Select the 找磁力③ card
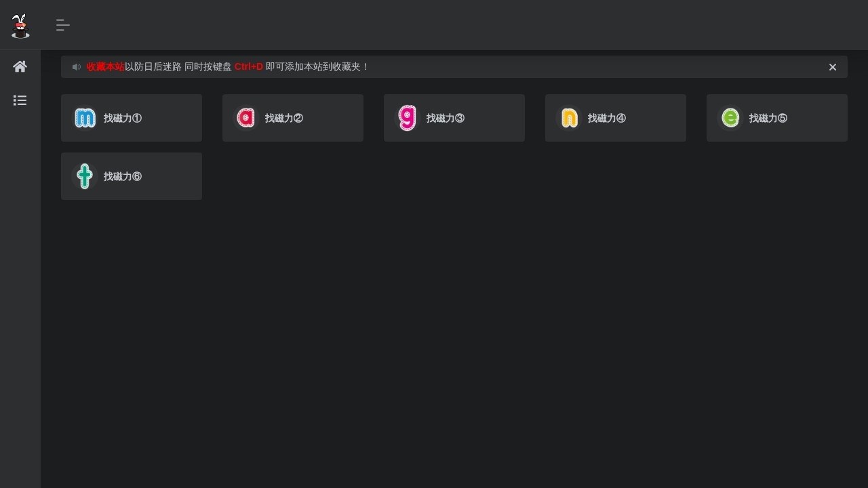Viewport: 868px width, 488px height. [454, 118]
